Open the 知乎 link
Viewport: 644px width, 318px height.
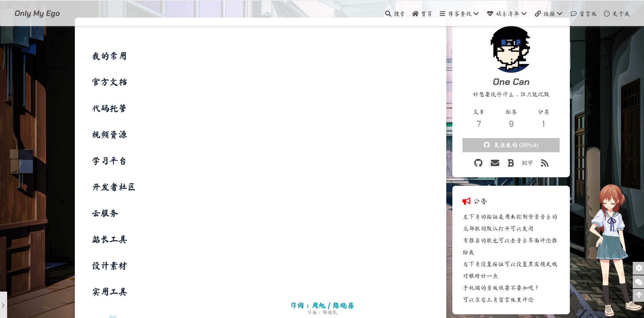click(527, 163)
